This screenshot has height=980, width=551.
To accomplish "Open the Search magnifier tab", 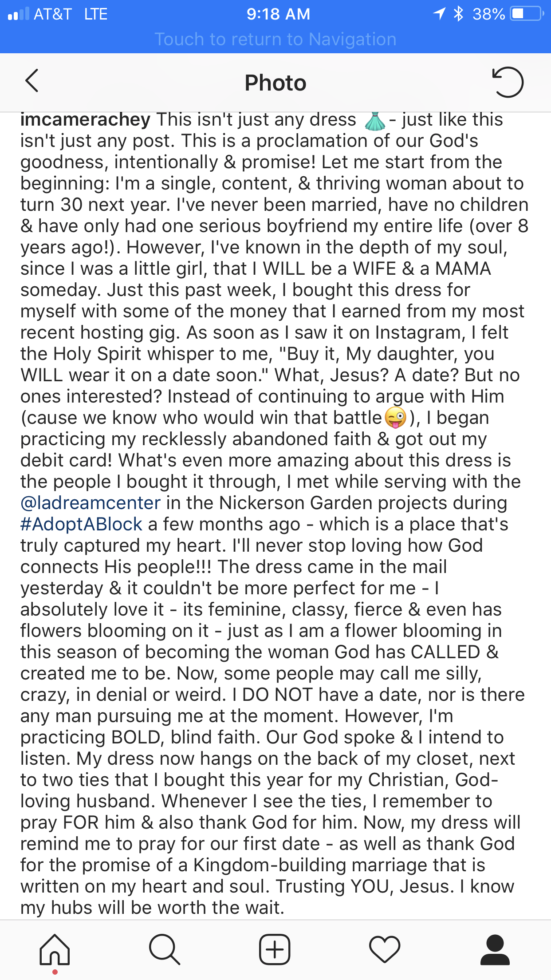I will 165,949.
